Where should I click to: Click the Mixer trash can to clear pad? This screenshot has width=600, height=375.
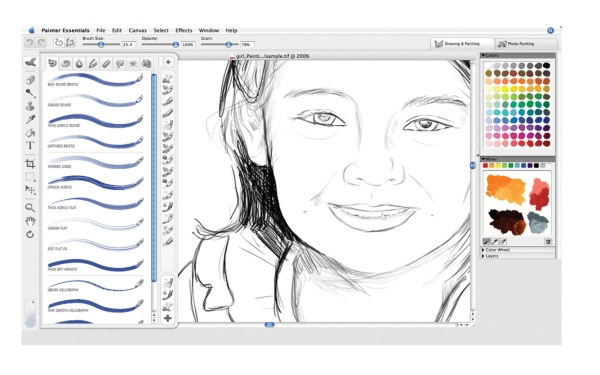tap(548, 241)
